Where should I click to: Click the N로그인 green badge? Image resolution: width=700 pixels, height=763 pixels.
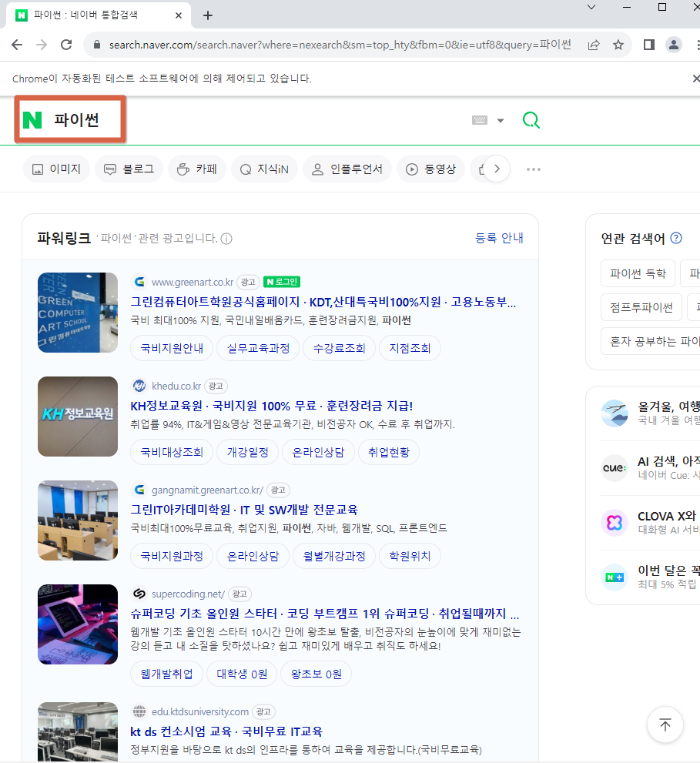point(282,282)
